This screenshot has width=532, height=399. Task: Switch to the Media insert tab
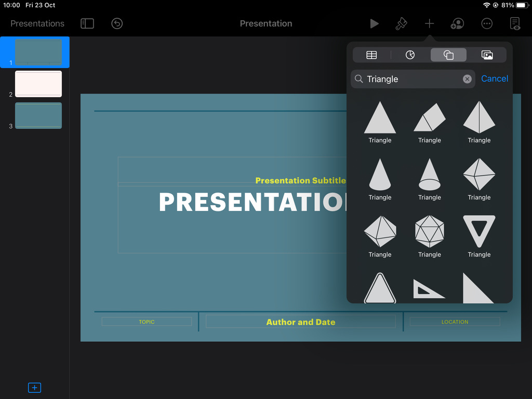487,55
